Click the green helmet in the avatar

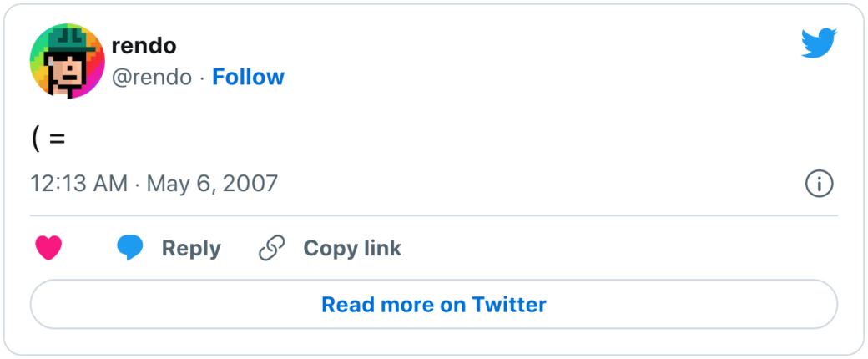tap(68, 39)
